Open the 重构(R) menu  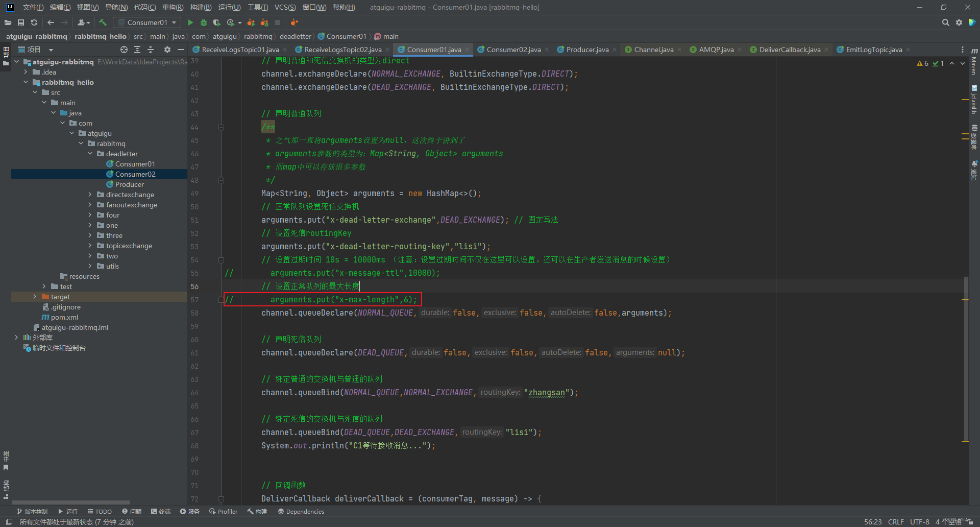(x=173, y=7)
